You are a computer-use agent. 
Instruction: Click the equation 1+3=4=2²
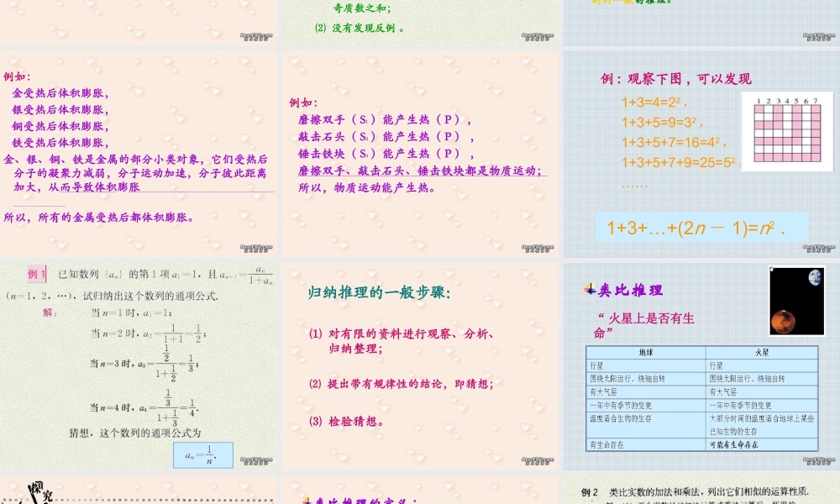654,102
